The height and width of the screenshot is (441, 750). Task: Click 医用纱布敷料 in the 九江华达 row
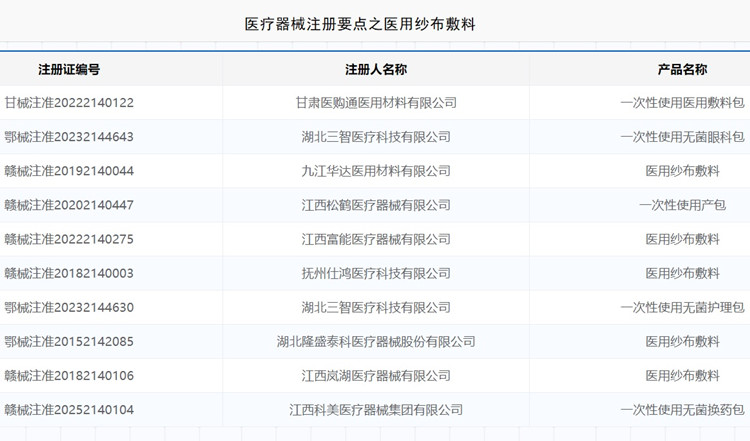pos(683,171)
